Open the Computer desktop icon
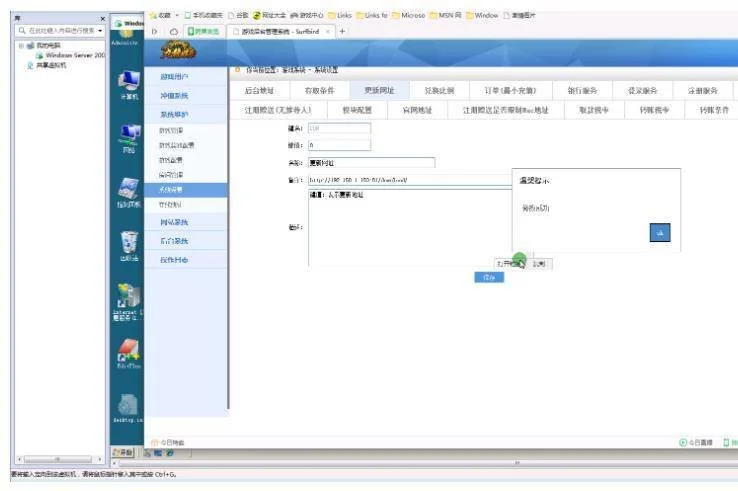 (129, 84)
